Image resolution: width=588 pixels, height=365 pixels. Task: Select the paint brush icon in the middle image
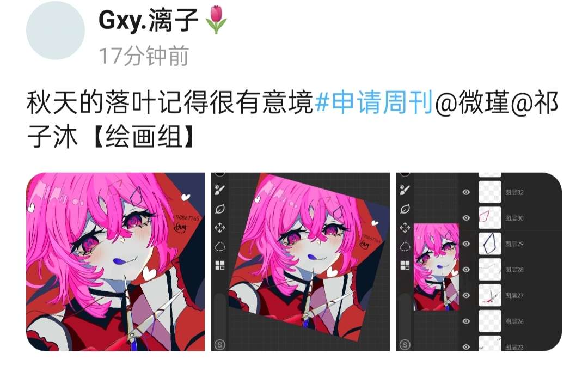[x=220, y=190]
